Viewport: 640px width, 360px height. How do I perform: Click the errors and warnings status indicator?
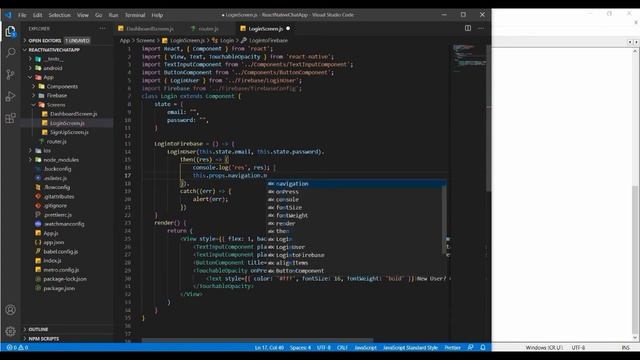pos(17,347)
